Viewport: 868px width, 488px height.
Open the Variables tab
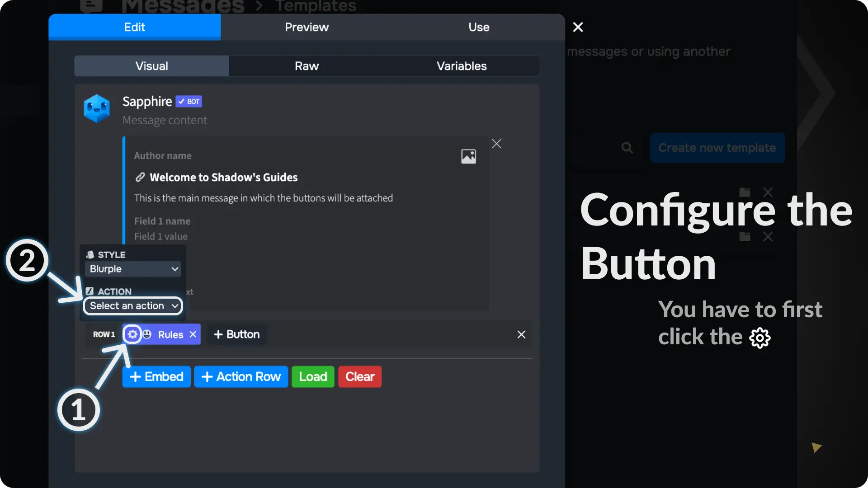[x=462, y=66]
